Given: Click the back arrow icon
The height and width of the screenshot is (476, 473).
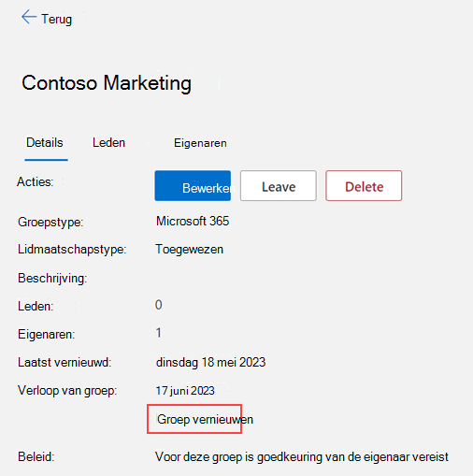Looking at the screenshot, I should [x=29, y=17].
